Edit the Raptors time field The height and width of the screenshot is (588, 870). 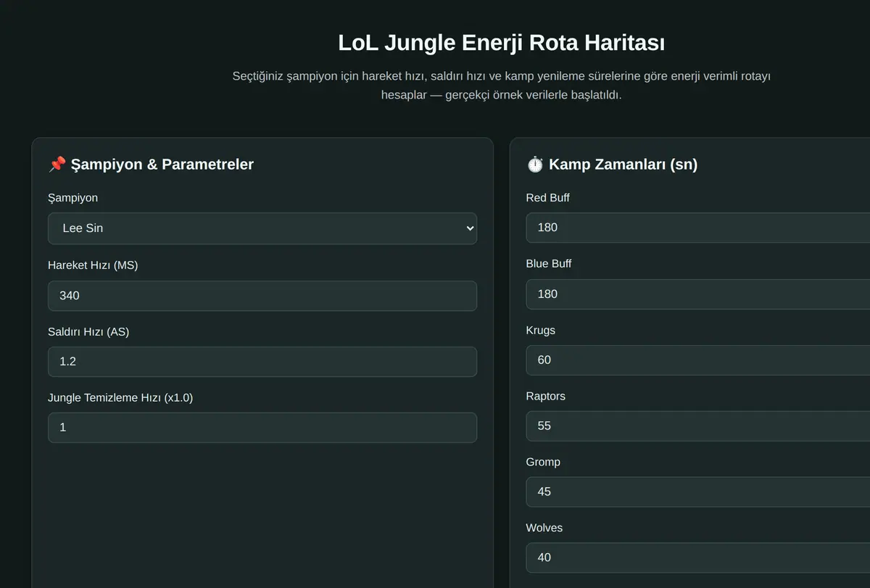pyautogui.click(x=698, y=426)
